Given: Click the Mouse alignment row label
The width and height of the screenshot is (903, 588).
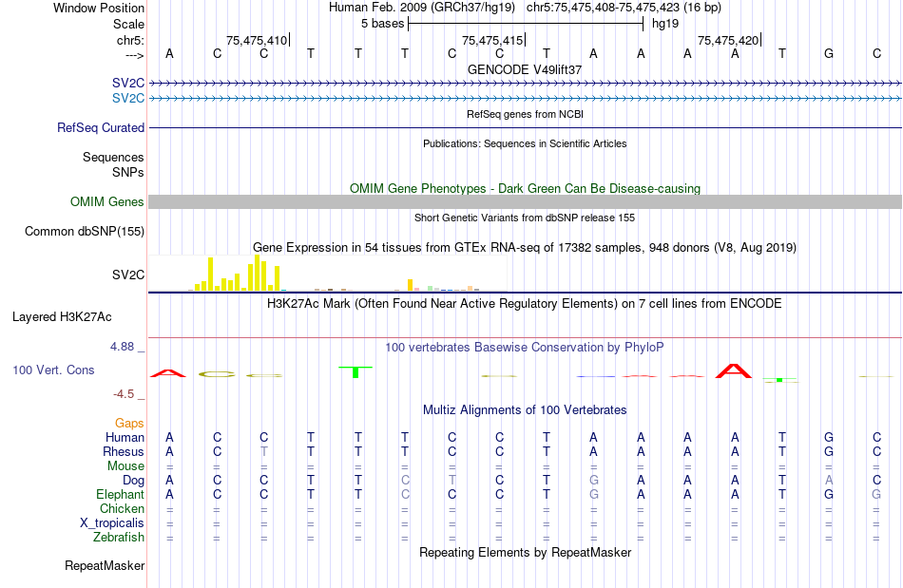Looking at the screenshot, I should click(x=125, y=466).
